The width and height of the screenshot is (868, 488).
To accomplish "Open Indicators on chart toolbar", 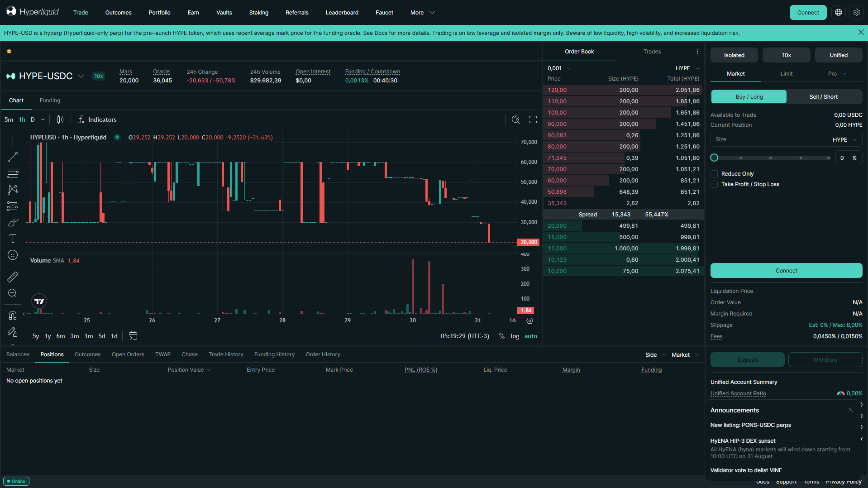I will [97, 120].
